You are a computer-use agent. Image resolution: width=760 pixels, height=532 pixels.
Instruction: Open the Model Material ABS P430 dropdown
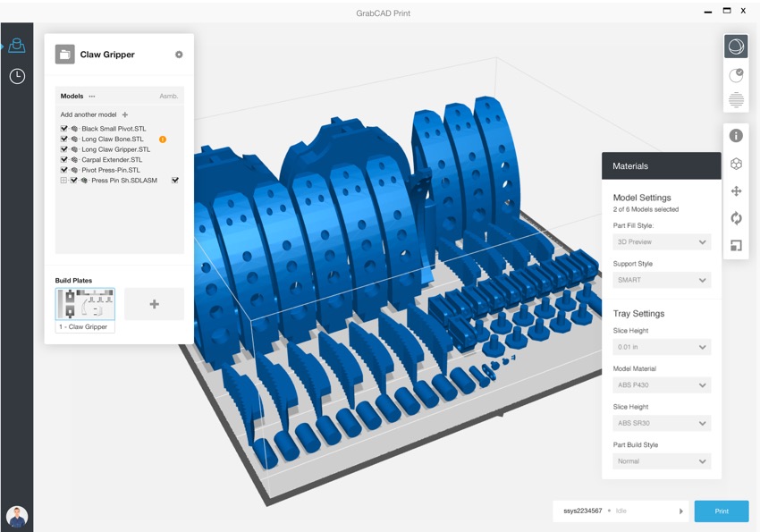point(662,385)
